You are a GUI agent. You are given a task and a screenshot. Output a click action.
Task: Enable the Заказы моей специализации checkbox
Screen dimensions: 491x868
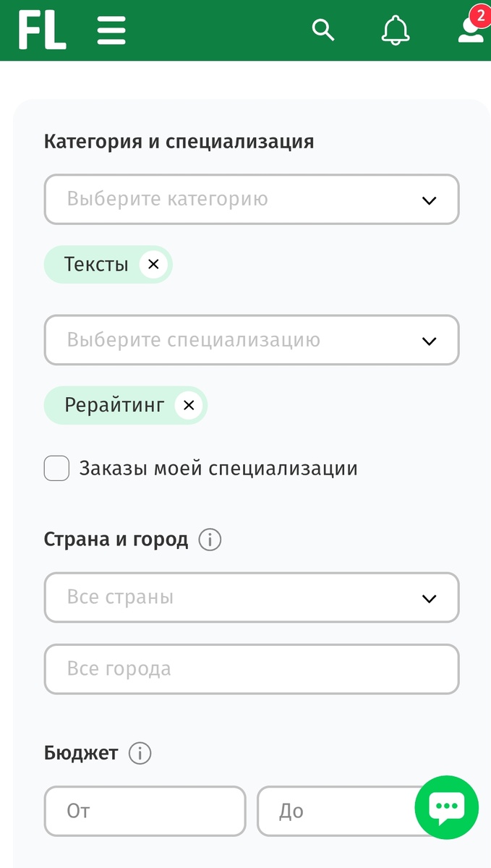[56, 468]
